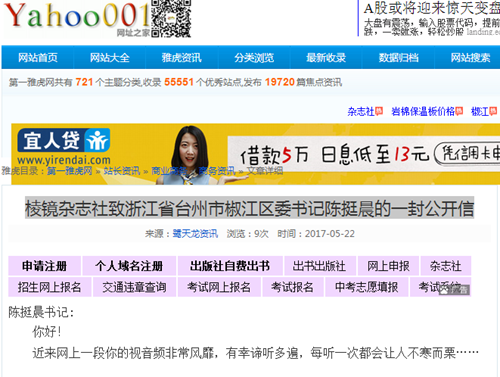Switch to 雅虎资讯 navigation tab

coord(182,58)
